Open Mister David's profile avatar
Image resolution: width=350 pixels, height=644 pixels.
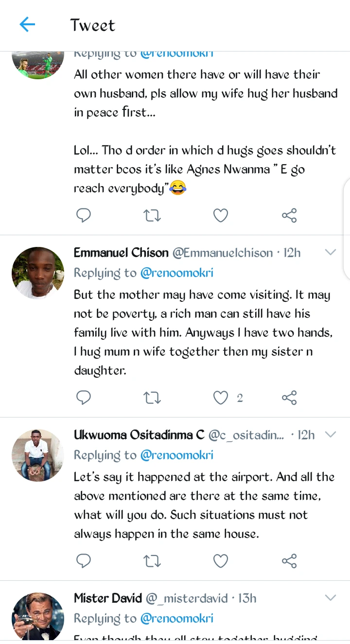(38, 616)
